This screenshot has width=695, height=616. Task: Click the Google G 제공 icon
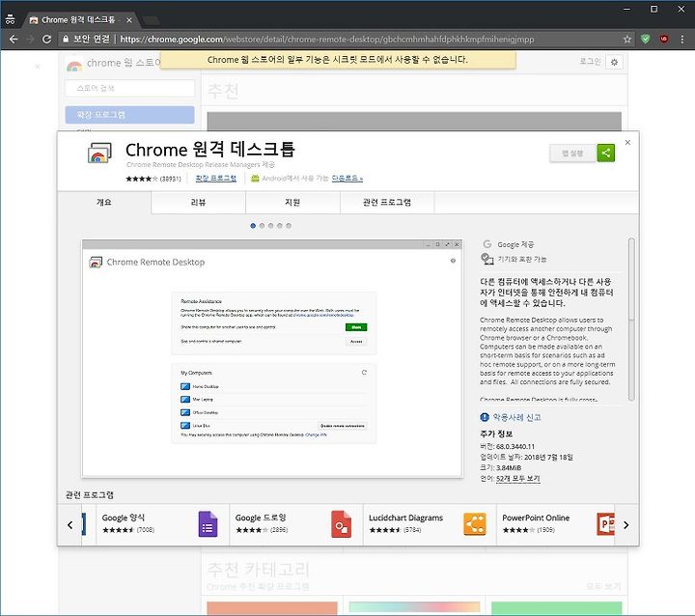click(487, 244)
